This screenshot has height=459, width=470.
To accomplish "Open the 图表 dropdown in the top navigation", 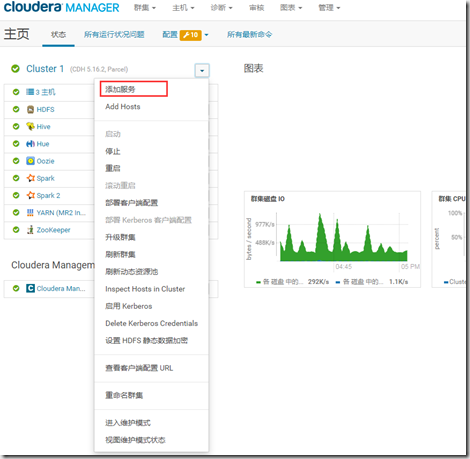I will click(291, 8).
